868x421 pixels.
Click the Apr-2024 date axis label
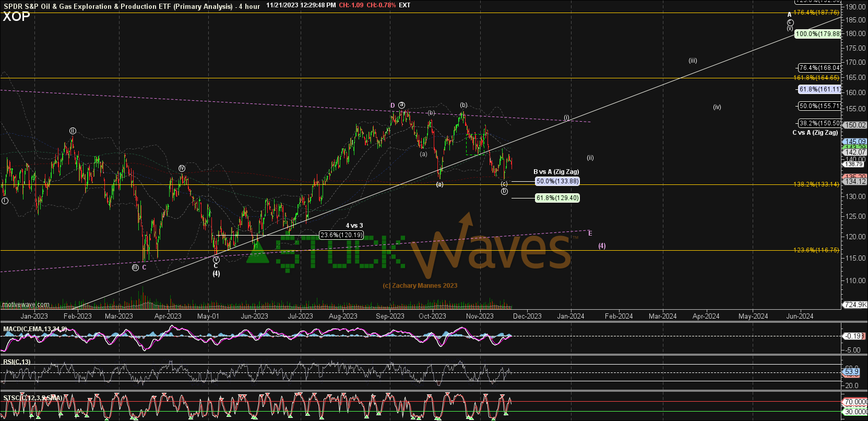click(x=706, y=316)
